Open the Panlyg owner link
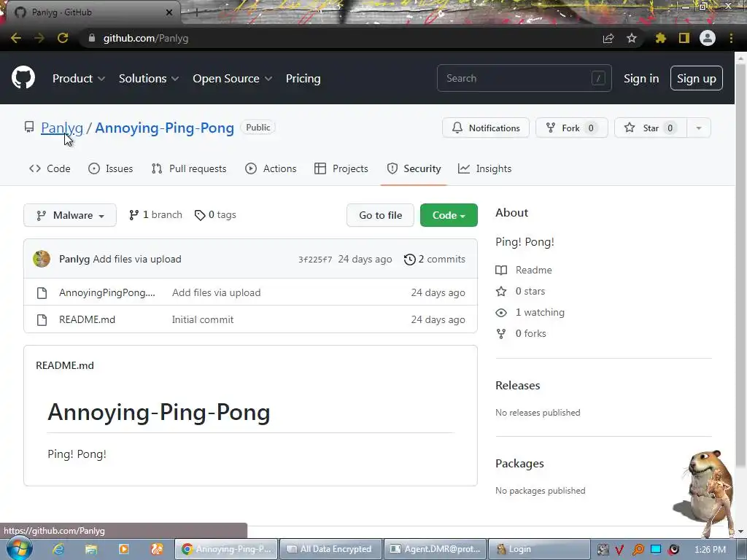 [x=62, y=128]
